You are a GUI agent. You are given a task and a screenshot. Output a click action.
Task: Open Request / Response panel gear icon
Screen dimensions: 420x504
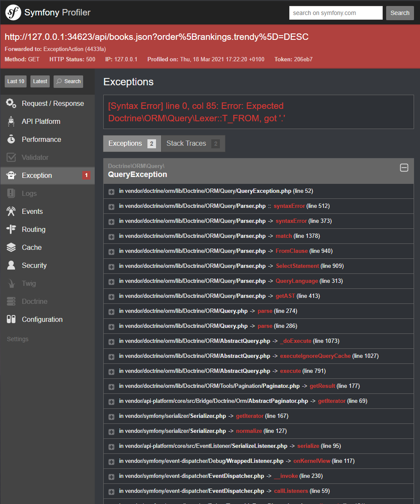pos(11,104)
